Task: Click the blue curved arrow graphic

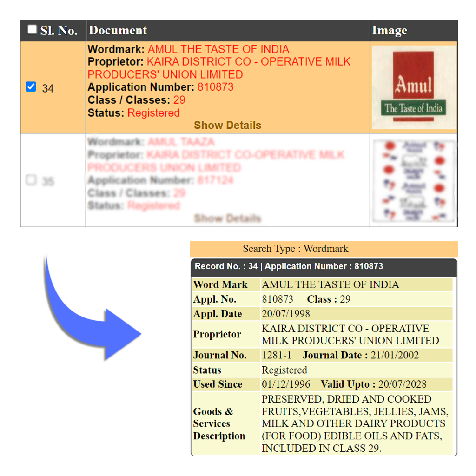Action: [88, 316]
